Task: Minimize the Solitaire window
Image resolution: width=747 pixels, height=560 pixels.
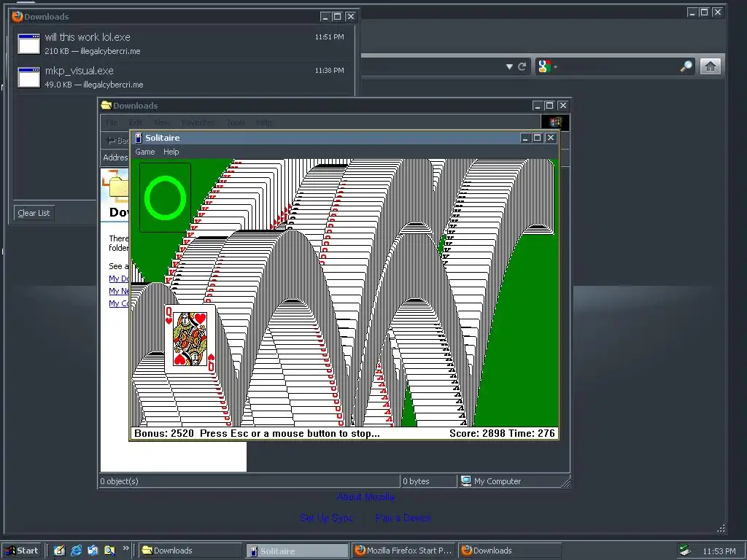Action: tap(525, 138)
